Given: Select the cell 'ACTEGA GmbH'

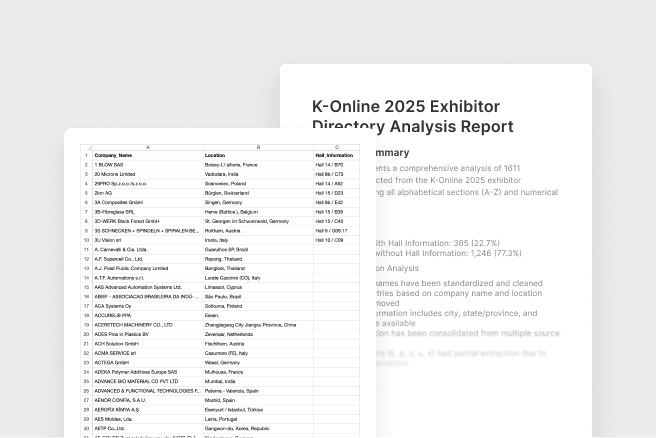Looking at the screenshot, I should coord(148,362).
